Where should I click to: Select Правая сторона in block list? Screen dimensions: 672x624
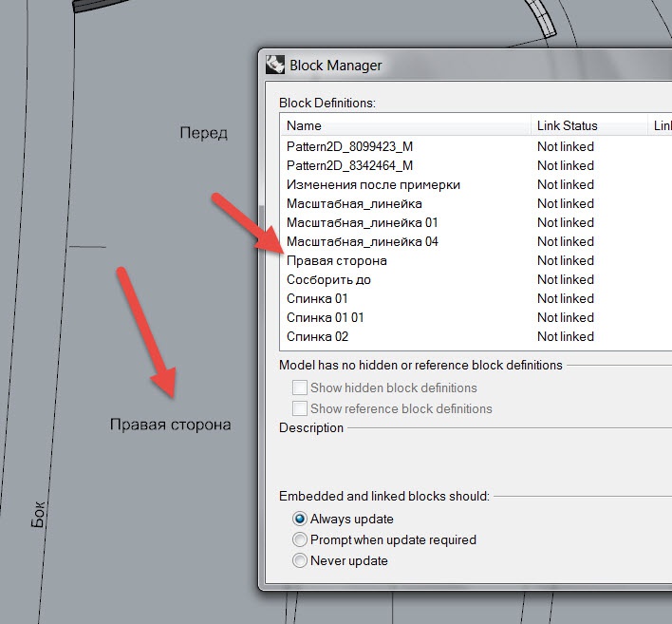pos(336,260)
